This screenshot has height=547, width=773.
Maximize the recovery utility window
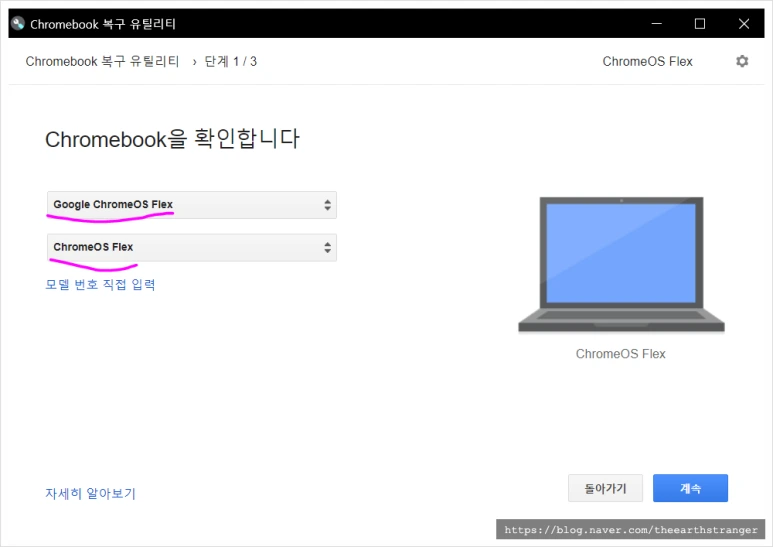pos(700,24)
